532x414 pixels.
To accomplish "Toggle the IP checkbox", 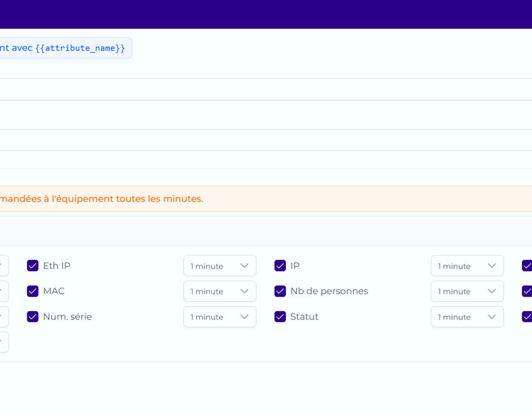I will tap(280, 266).
